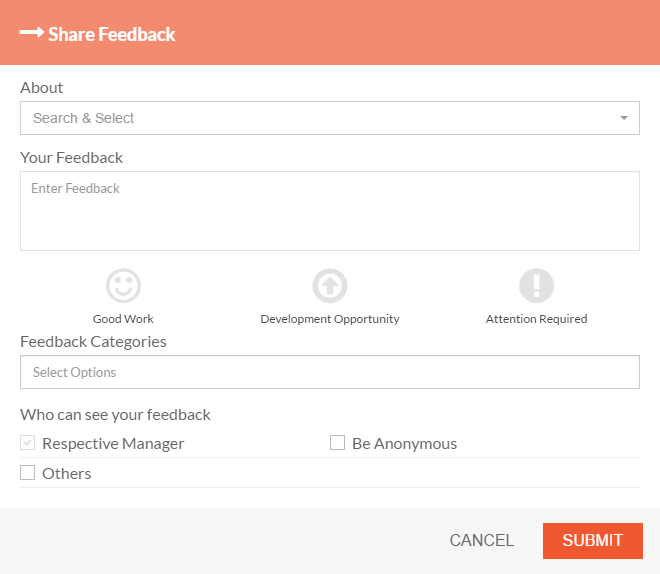
Task: Open the Search & Select combo box
Action: [x=330, y=118]
